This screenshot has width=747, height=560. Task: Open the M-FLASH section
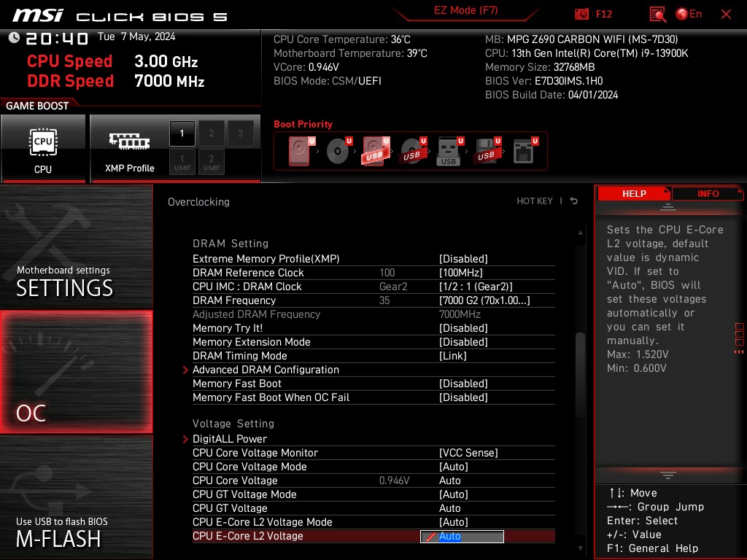point(76,497)
